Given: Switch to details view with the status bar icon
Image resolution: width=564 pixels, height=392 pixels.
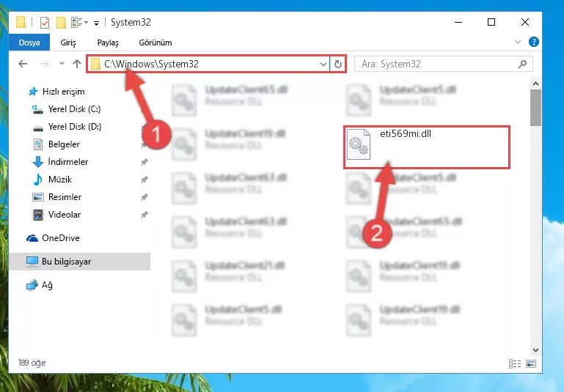Looking at the screenshot, I should coord(515,363).
